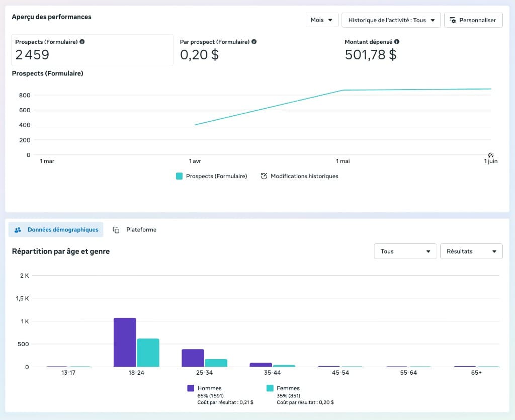Click the Hommes bar for 35-44
The height and width of the screenshot is (420, 515).
pos(261,365)
